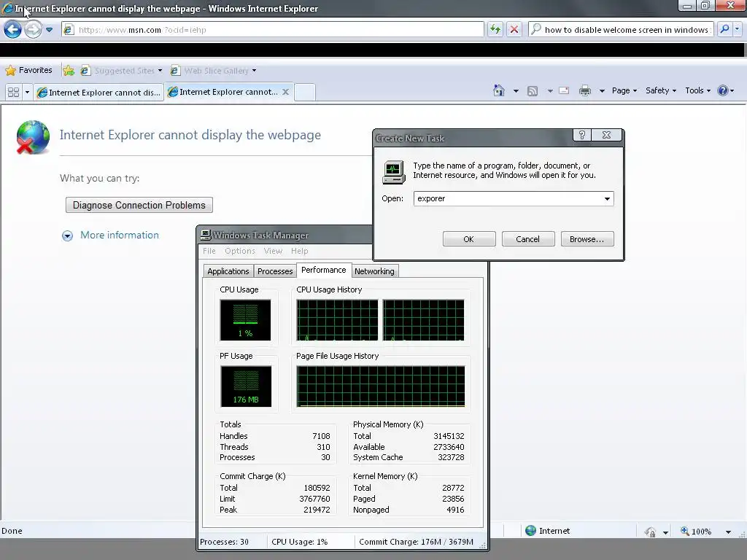747x560 pixels.
Task: Click the Home page icon
Action: coord(499,90)
